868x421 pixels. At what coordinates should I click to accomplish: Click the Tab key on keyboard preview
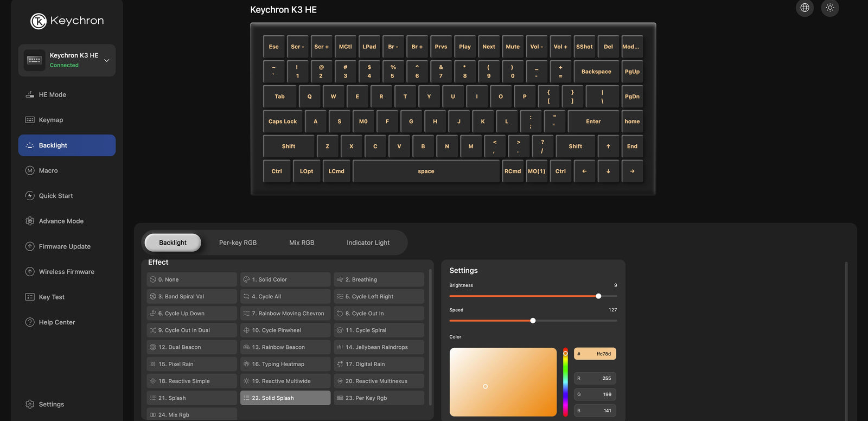(280, 97)
